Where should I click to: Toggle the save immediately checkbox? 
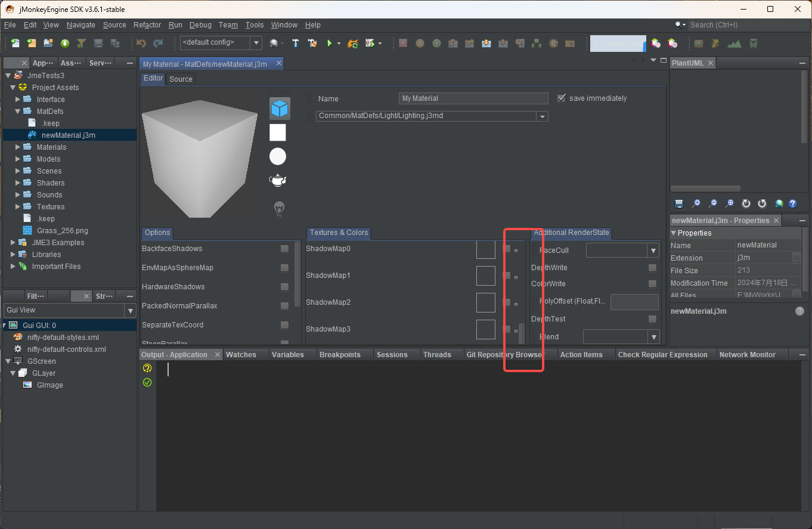pyautogui.click(x=561, y=98)
